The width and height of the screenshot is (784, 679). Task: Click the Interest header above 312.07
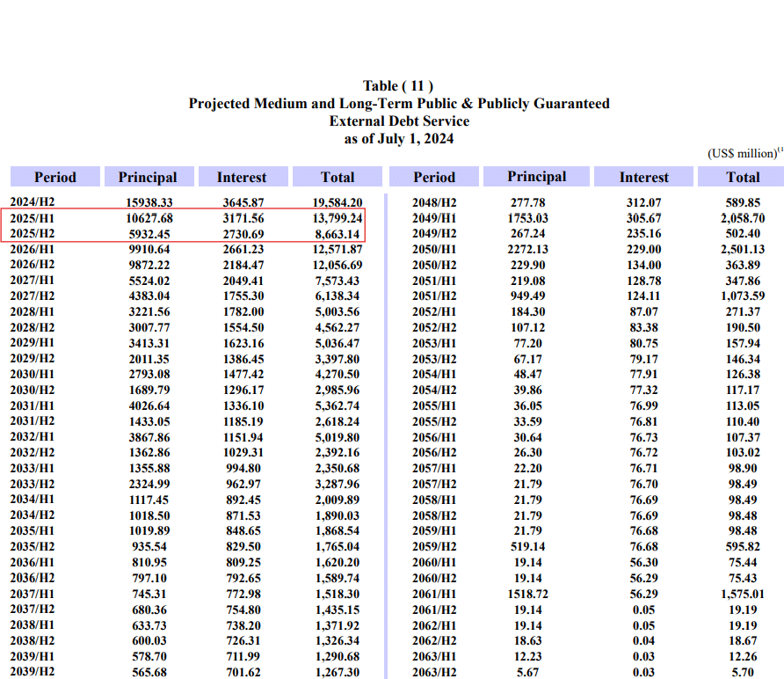coord(643,177)
